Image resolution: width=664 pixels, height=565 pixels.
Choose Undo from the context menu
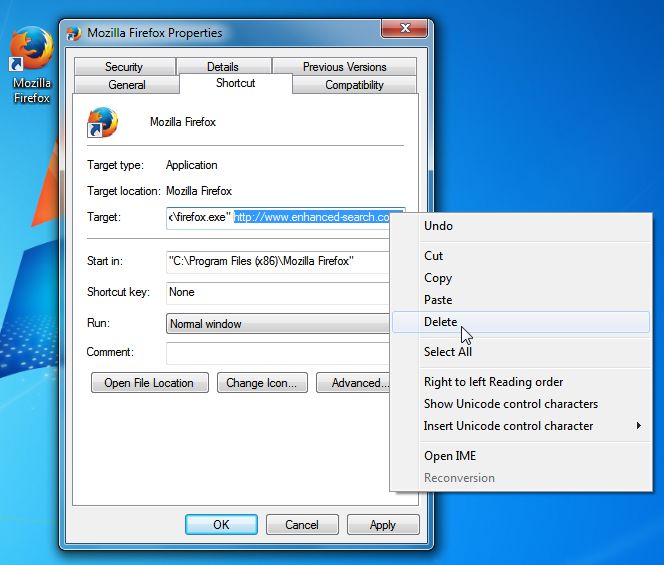tap(521, 226)
